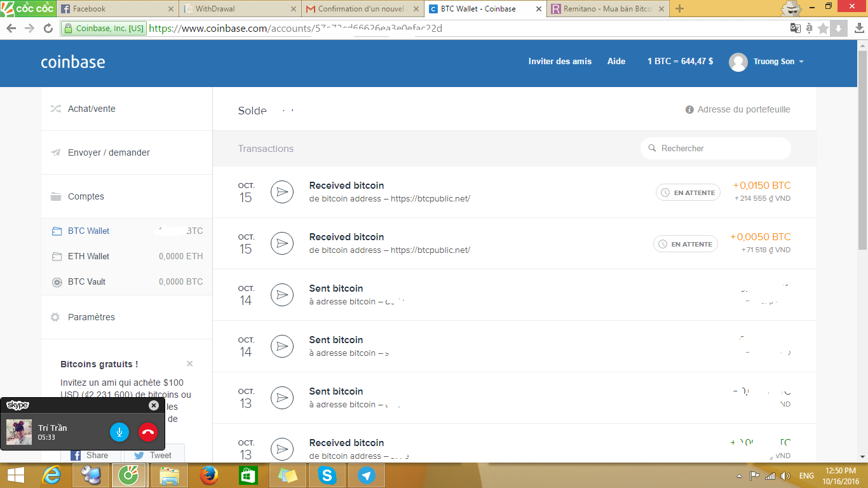868x488 pixels.
Task: Open a new browser tab
Action: click(x=680, y=9)
